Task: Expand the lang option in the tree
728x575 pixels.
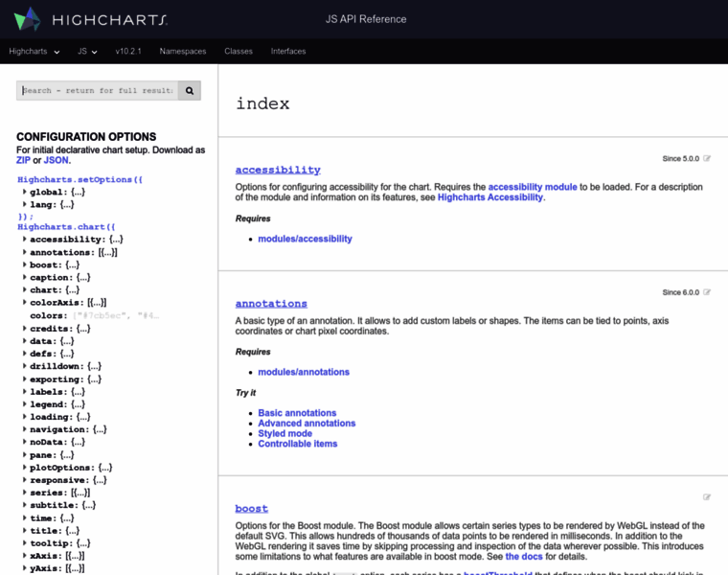Action: 25,204
